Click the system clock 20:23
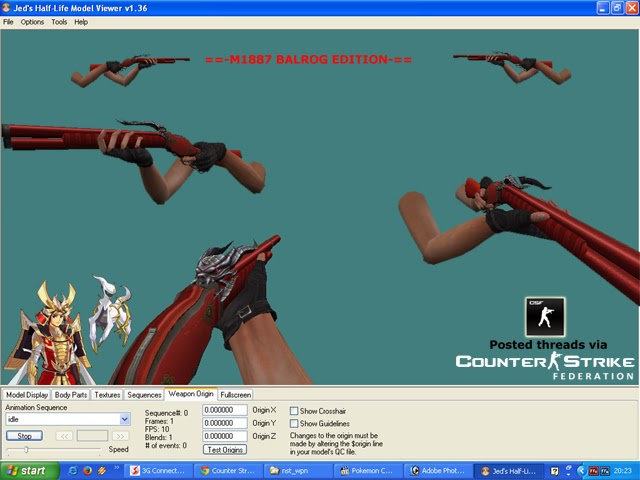Screen dimensions: 640x480 [x=622, y=471]
